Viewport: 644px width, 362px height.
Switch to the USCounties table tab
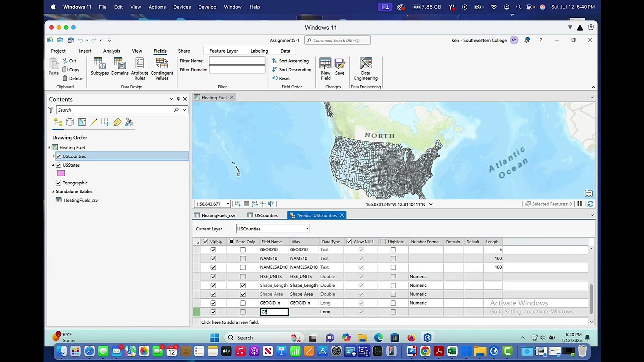(263, 215)
